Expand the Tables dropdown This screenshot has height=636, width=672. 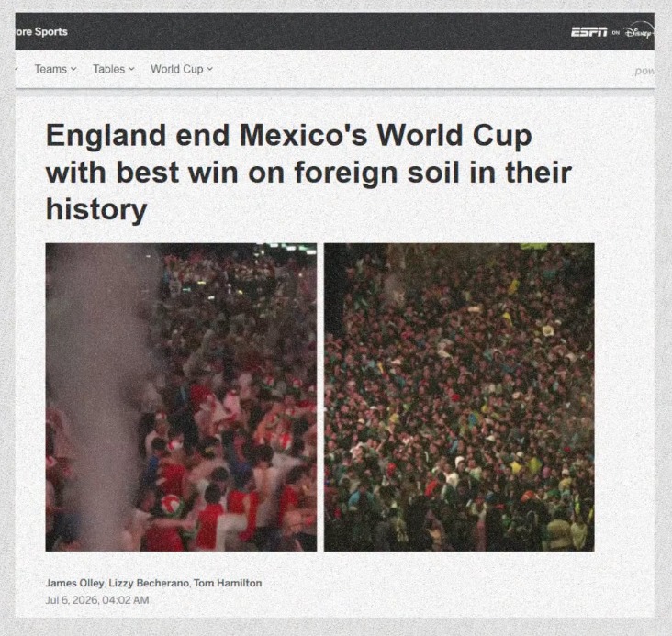(x=114, y=69)
